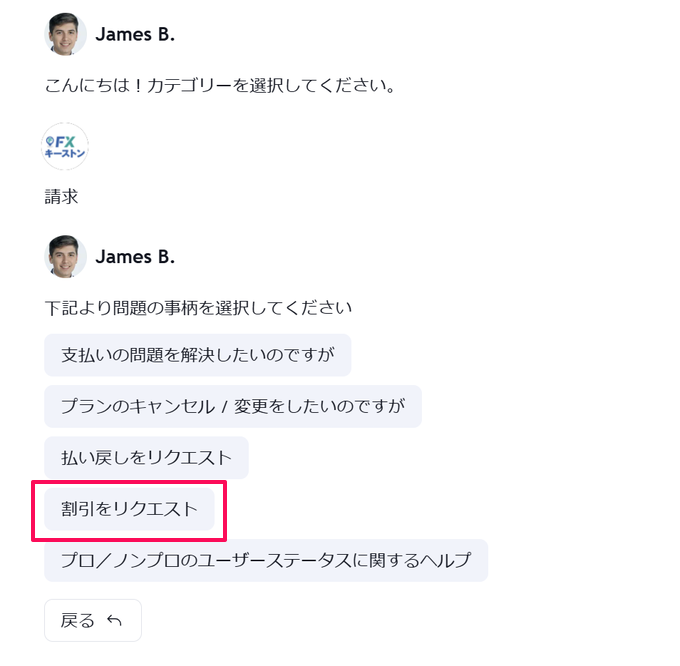Click the 請求 reply message
680x666 pixels.
coord(61,197)
